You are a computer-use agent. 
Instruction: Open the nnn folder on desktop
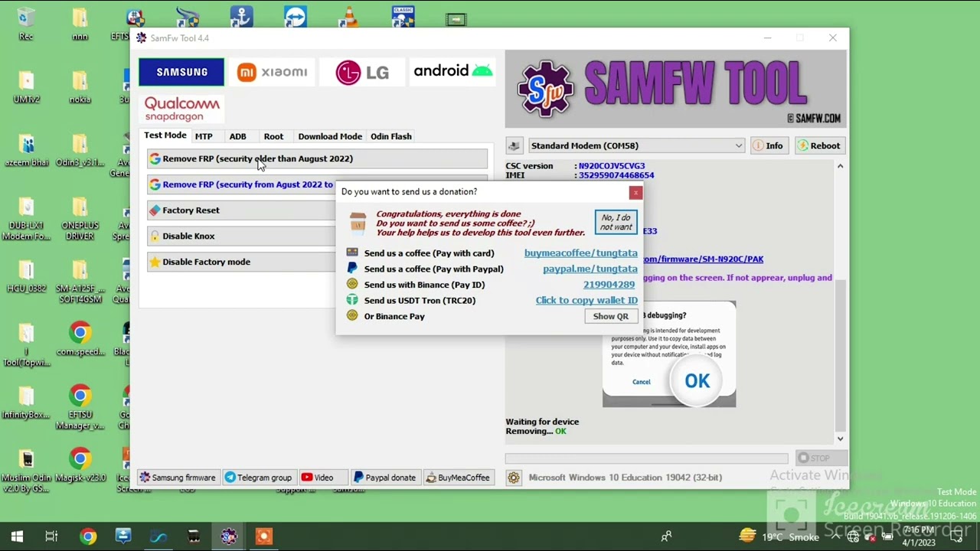80,24
